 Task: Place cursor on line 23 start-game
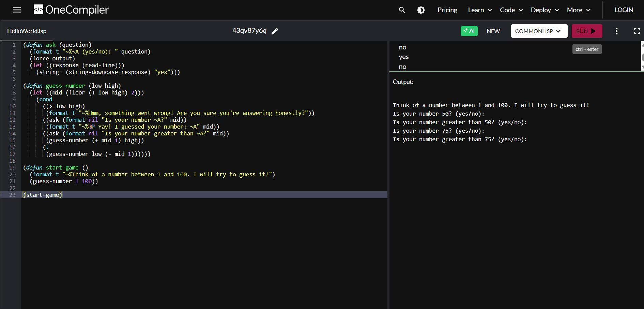(43, 195)
